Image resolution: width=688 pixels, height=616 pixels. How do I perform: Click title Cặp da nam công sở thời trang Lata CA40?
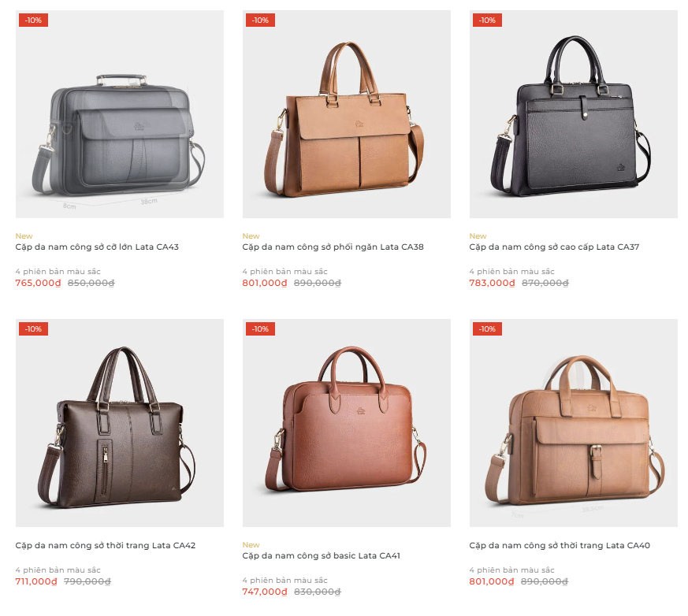pos(560,545)
